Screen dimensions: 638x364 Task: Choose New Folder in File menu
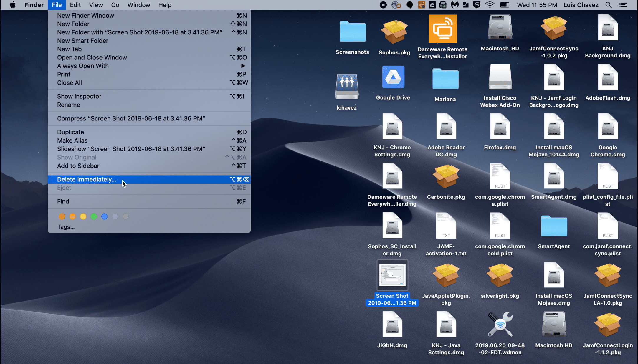click(x=149, y=24)
